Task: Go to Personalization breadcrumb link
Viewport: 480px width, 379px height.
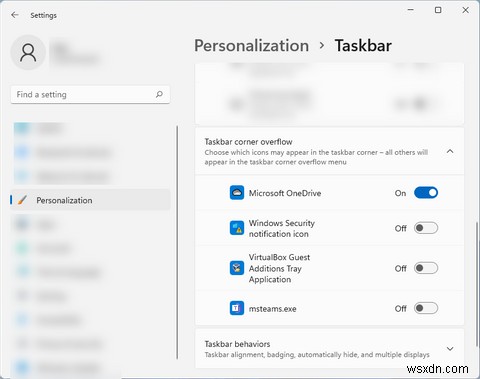Action: (252, 46)
